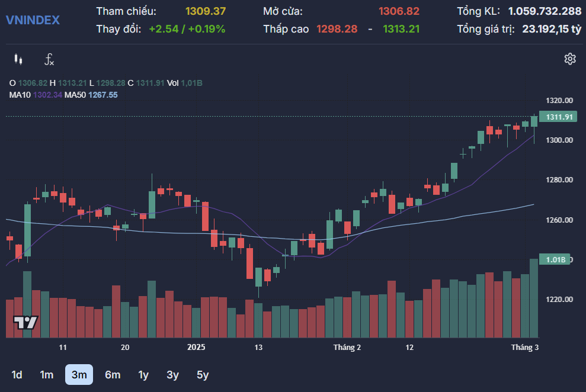Click the TradingView logo on chart
586x392 pixels.
point(25,323)
